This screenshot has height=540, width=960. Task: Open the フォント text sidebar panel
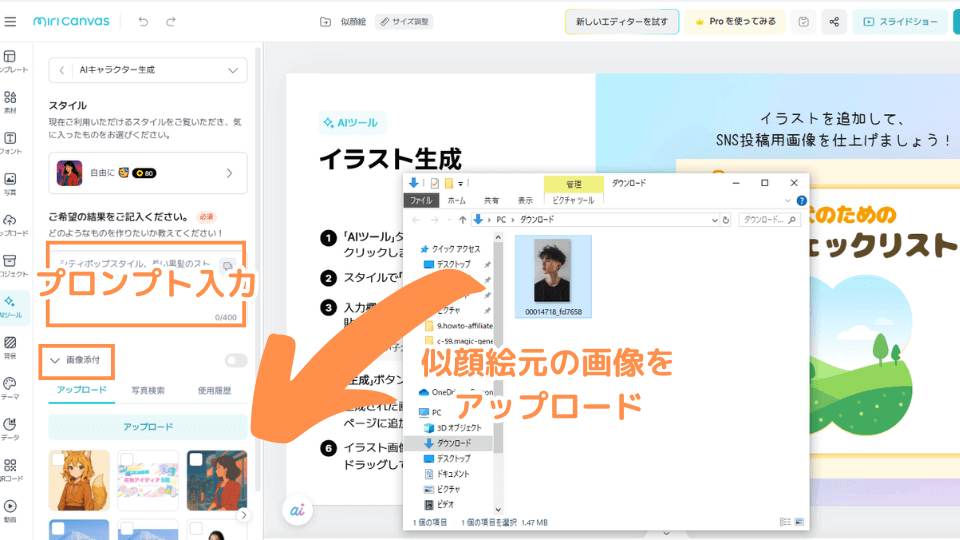pyautogui.click(x=10, y=143)
